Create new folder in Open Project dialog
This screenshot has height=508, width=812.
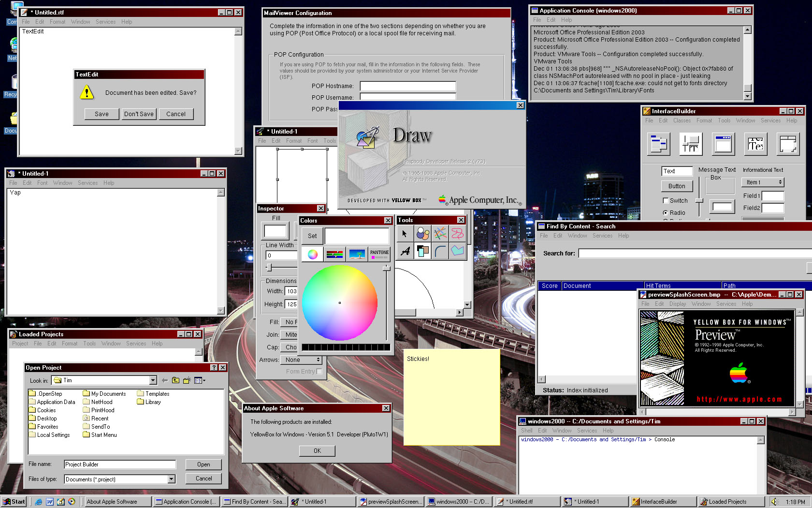pos(187,380)
